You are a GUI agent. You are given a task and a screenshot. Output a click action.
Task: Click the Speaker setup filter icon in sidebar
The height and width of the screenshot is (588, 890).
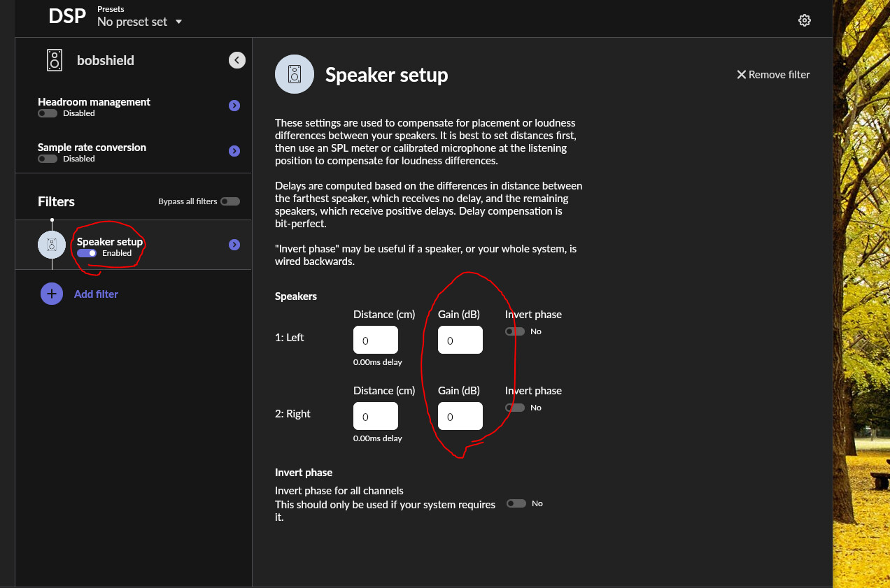(52, 245)
